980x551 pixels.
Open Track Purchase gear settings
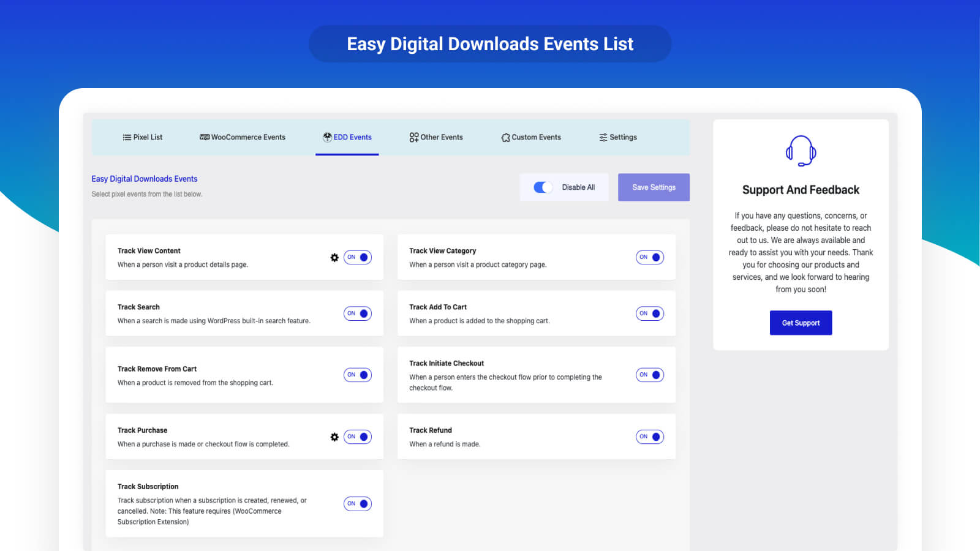click(334, 437)
